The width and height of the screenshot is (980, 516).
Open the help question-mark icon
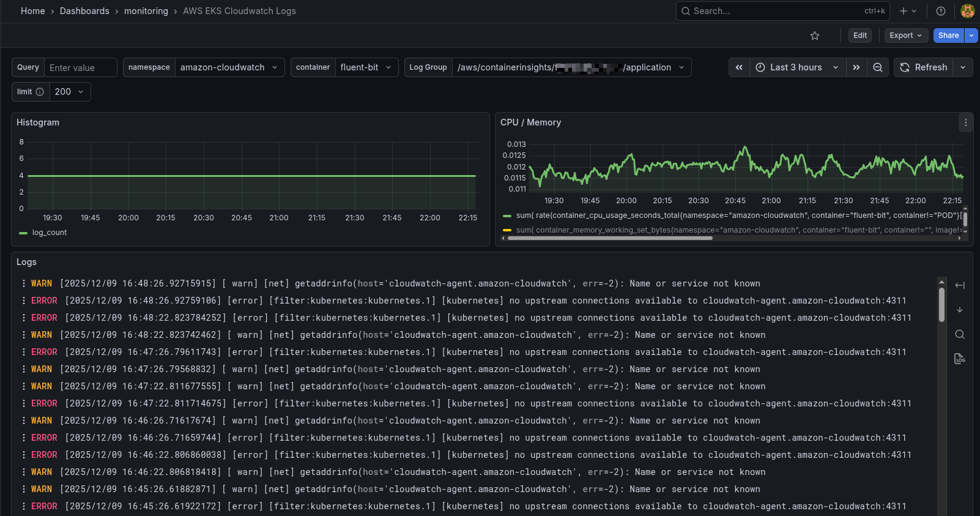click(x=941, y=11)
